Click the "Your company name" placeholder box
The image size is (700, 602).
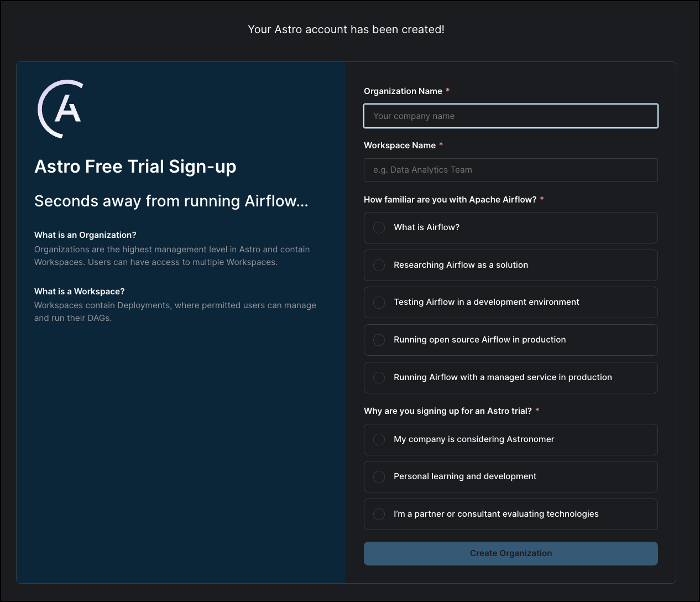click(510, 116)
